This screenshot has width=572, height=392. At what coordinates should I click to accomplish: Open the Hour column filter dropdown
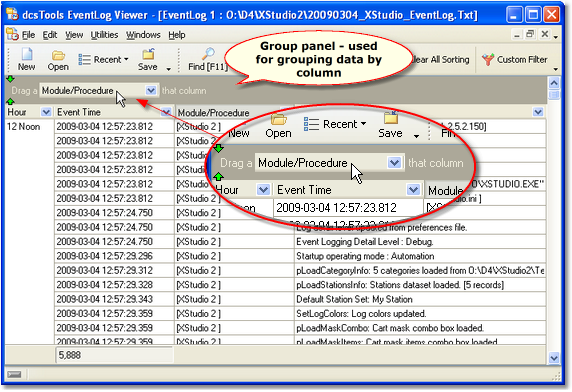click(x=46, y=112)
